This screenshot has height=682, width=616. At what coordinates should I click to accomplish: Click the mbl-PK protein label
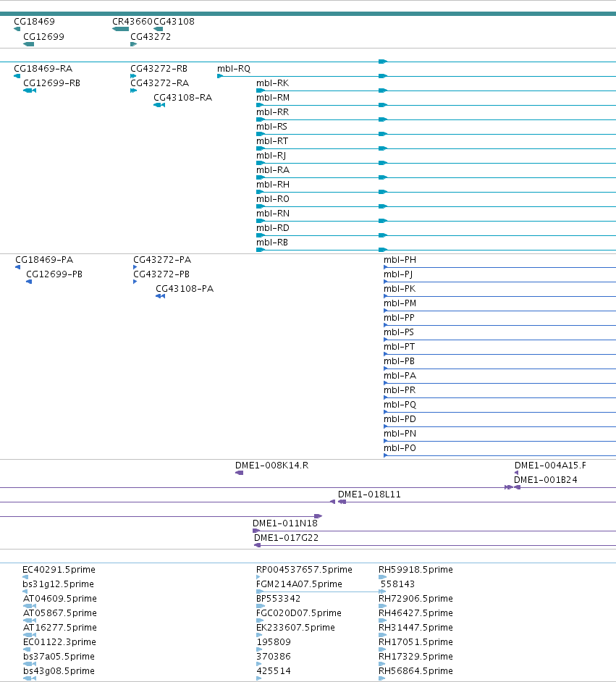coord(400,288)
